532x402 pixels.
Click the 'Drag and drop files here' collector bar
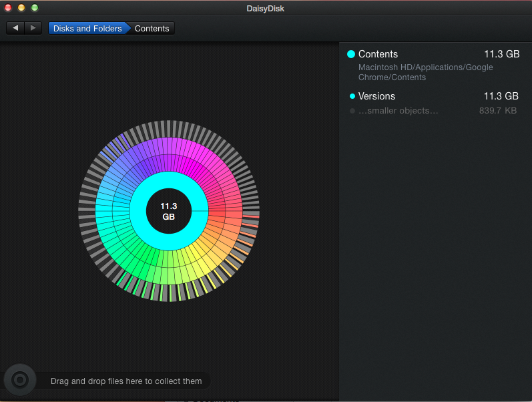(x=126, y=381)
